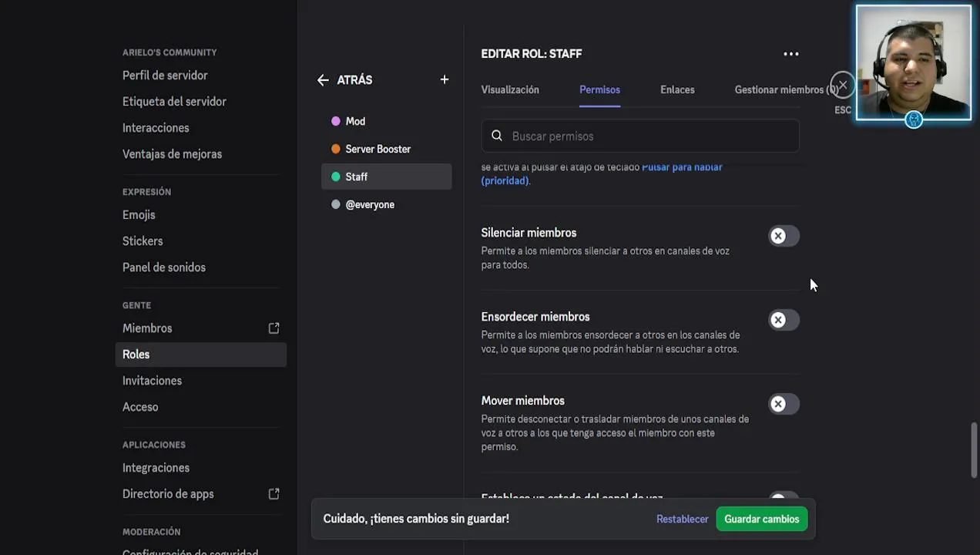This screenshot has height=555, width=980.
Task: Toggle the Ensordecer miembros permission
Action: 784,321
